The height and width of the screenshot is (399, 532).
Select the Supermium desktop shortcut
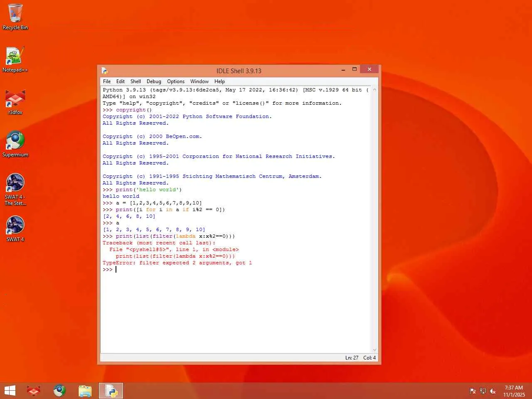(x=15, y=144)
